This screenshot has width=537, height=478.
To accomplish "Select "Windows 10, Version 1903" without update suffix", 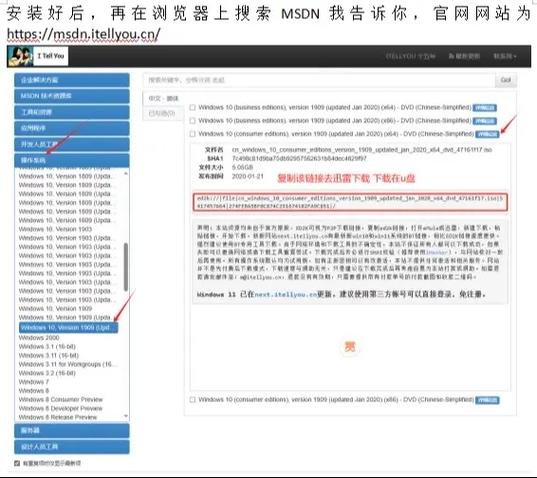I will coord(55,229).
